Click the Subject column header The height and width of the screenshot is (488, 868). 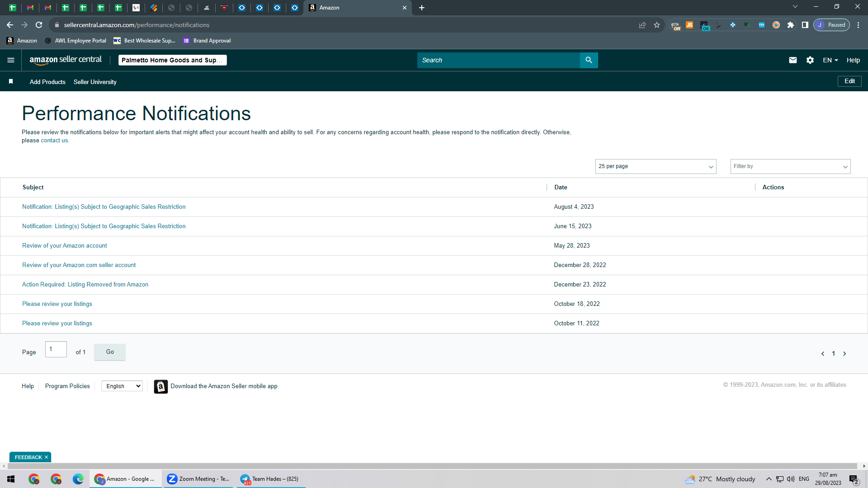pyautogui.click(x=33, y=188)
